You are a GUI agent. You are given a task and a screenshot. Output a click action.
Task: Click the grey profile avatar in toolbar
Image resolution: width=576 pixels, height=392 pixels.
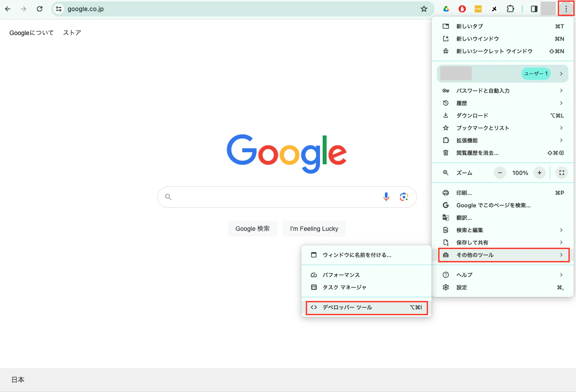click(x=548, y=9)
